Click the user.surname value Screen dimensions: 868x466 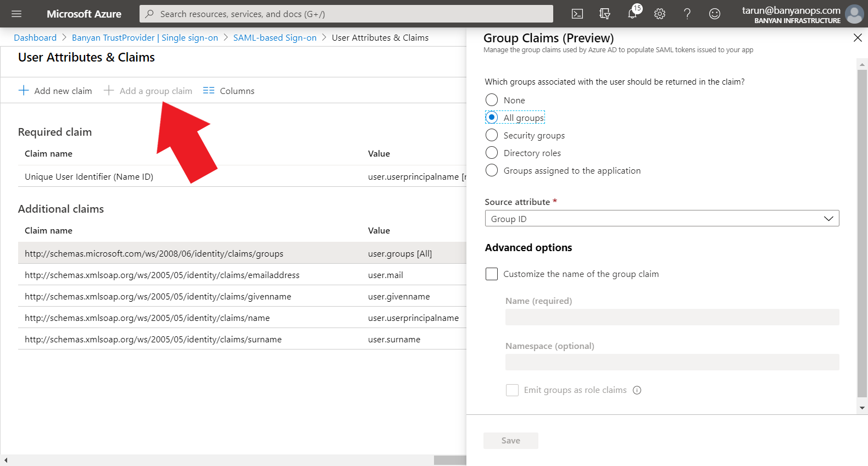[394, 339]
